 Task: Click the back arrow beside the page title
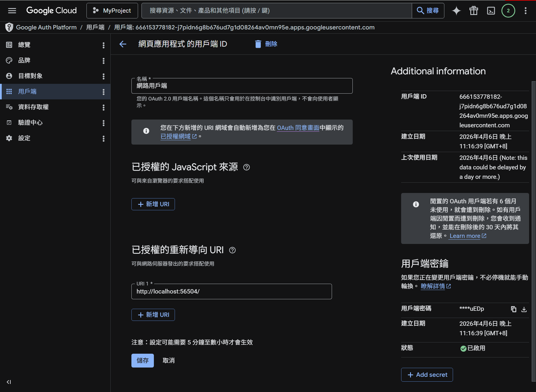click(x=123, y=44)
